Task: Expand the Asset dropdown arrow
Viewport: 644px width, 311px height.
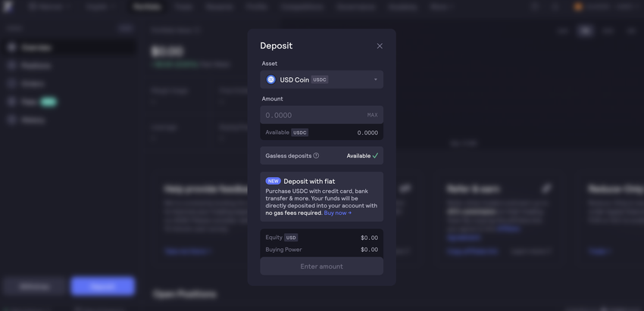Action: tap(375, 79)
